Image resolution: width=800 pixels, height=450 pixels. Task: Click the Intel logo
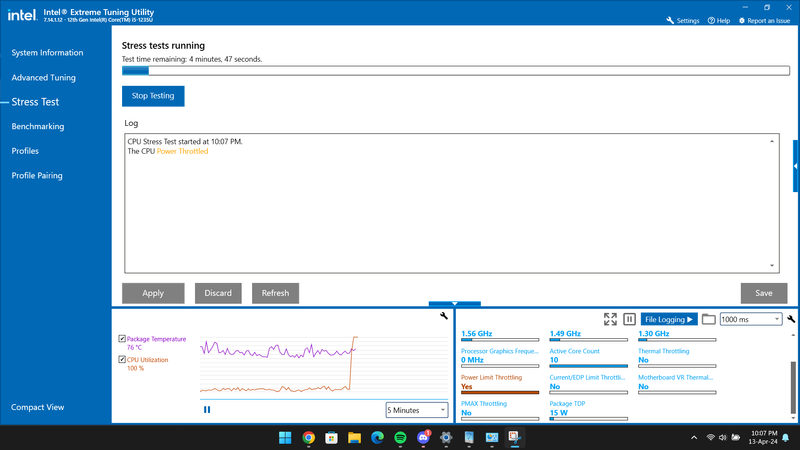point(22,15)
